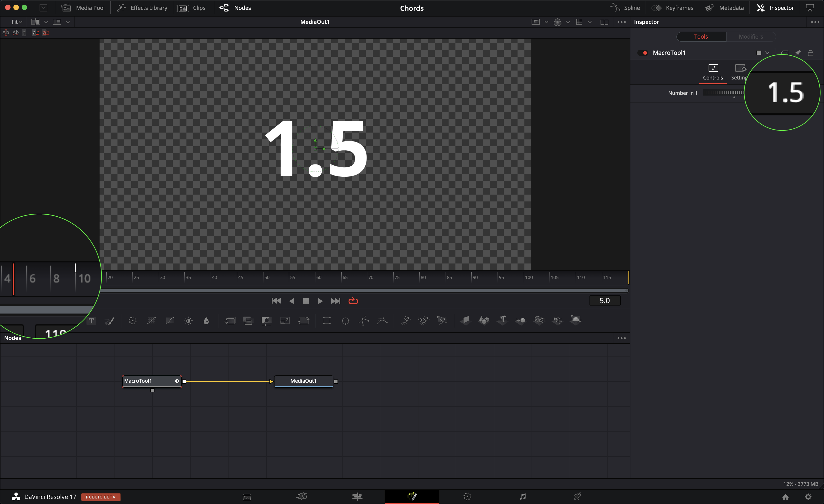Add a Spot Light node
824x504 pixels.
click(558, 320)
